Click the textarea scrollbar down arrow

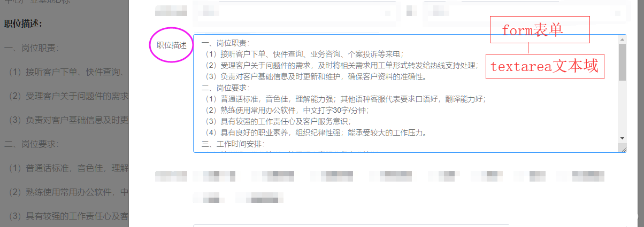(622, 138)
